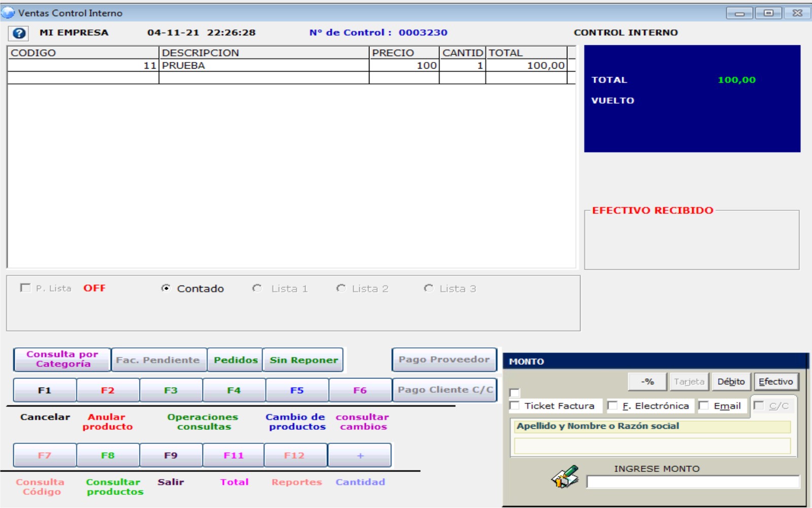Image resolution: width=812 pixels, height=508 pixels.
Task: Apply discount with the -% button
Action: [x=648, y=382]
